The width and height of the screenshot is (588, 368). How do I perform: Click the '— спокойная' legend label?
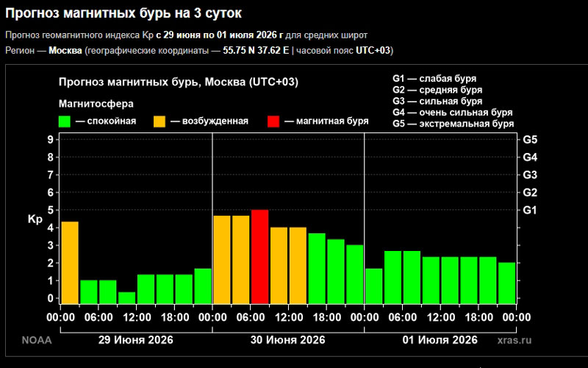pos(106,121)
